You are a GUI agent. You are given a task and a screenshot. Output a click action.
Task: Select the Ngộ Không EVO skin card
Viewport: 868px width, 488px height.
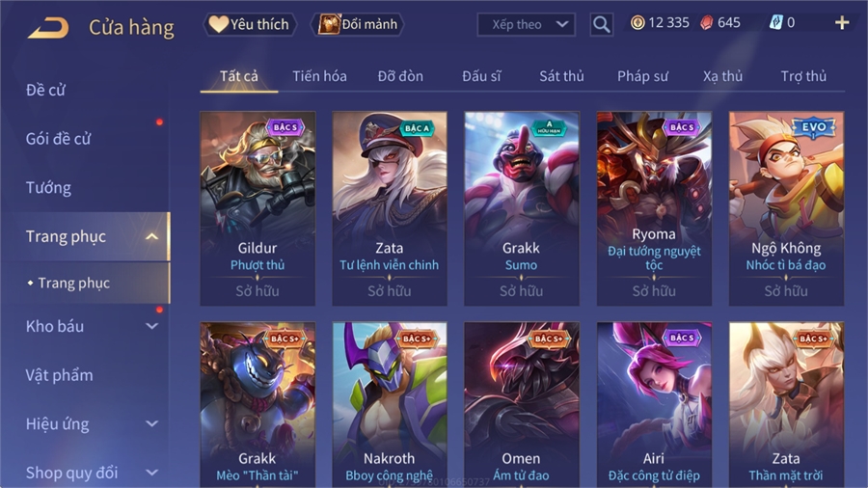click(786, 208)
